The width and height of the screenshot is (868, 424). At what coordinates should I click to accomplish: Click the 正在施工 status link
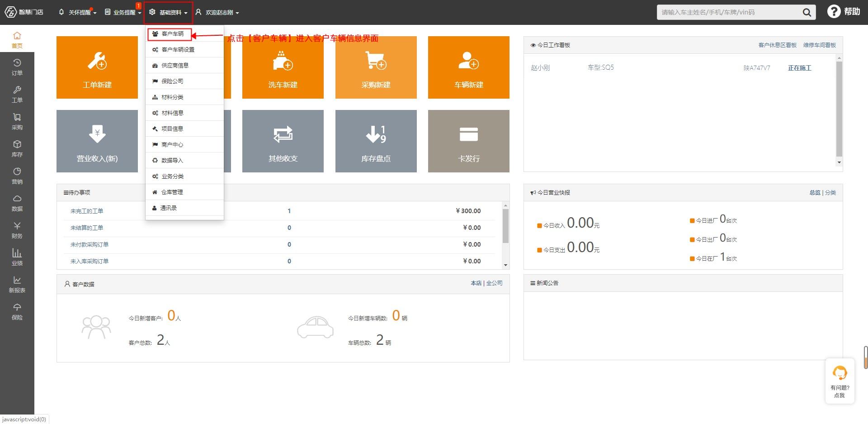(800, 68)
